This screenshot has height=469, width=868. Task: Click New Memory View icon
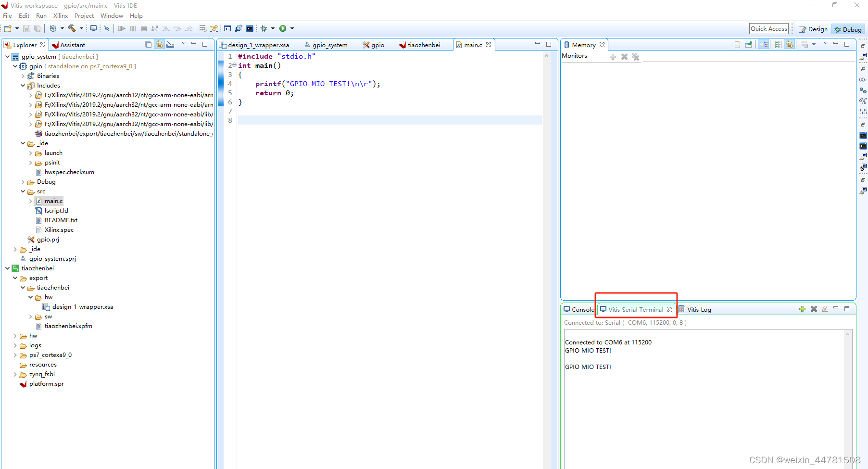[738, 44]
